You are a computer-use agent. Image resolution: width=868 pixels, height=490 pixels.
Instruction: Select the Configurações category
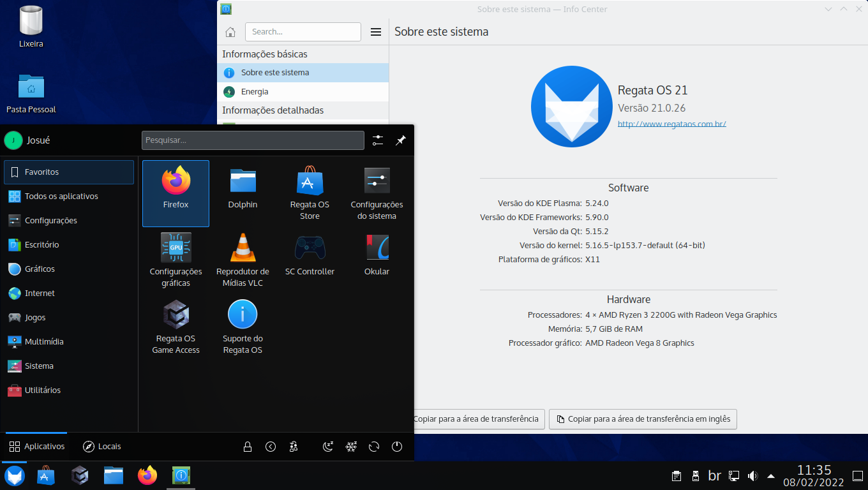pyautogui.click(x=69, y=221)
